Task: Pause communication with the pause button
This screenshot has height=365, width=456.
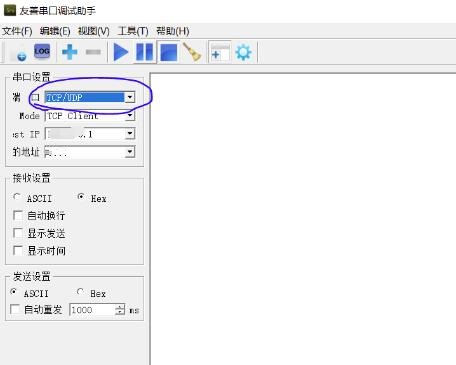Action: [x=145, y=52]
